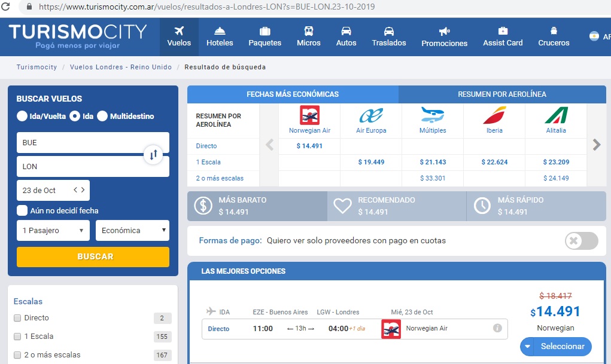Screen dimensions: 611x364
Task: Open the Assist Card section
Action: click(x=503, y=36)
